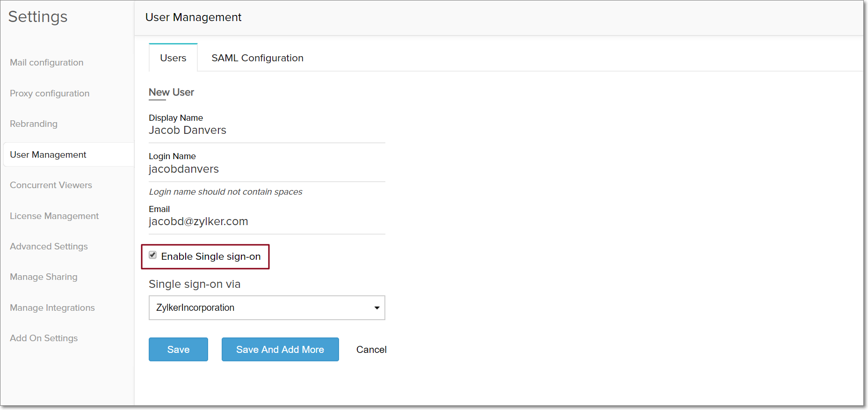Navigate to License Management
Image resolution: width=868 pixels, height=410 pixels.
(x=54, y=216)
